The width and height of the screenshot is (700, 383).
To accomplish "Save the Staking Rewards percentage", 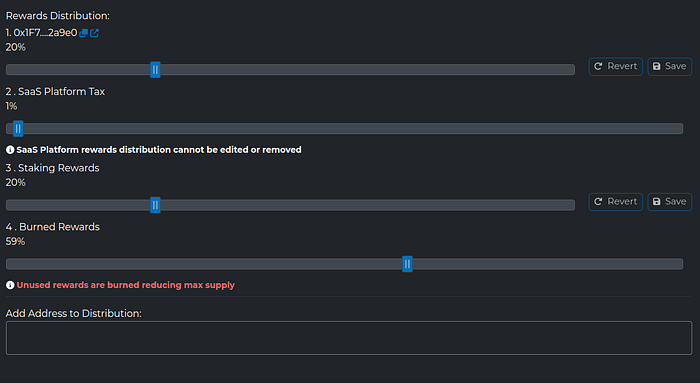I will point(670,202).
